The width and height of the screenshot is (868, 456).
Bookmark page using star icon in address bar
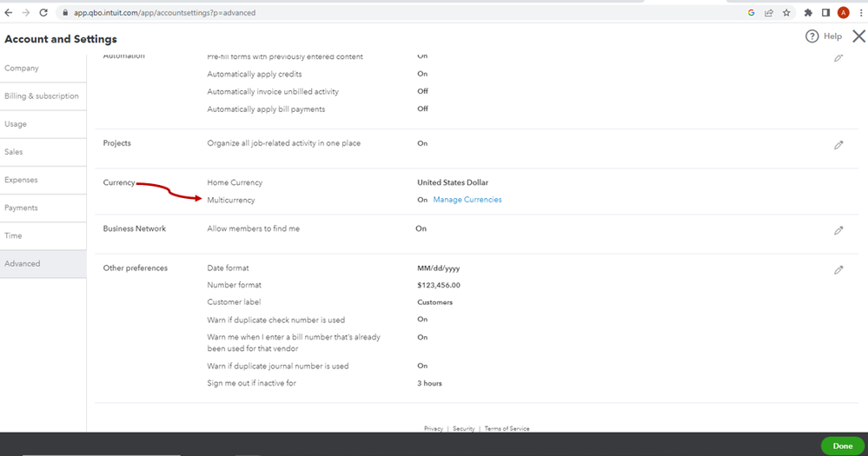(x=786, y=13)
